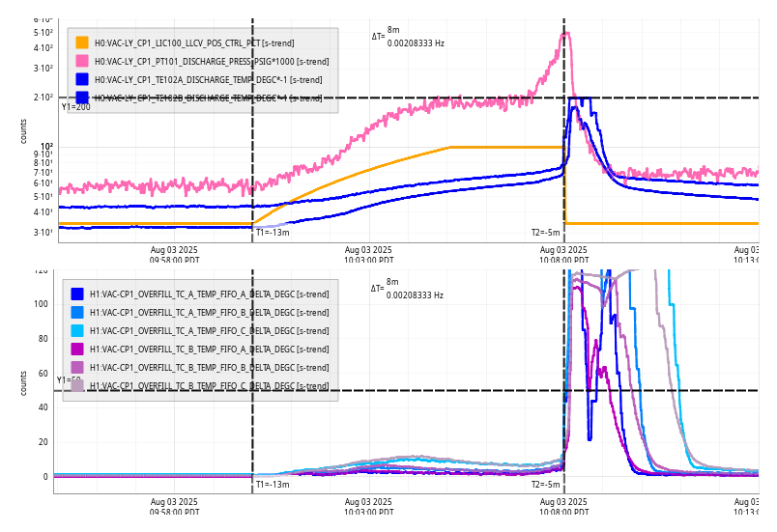Click the orange LLCV_POS_CTRL_PCT legend swatch
Screen dimensions: 777x532
[82, 42]
